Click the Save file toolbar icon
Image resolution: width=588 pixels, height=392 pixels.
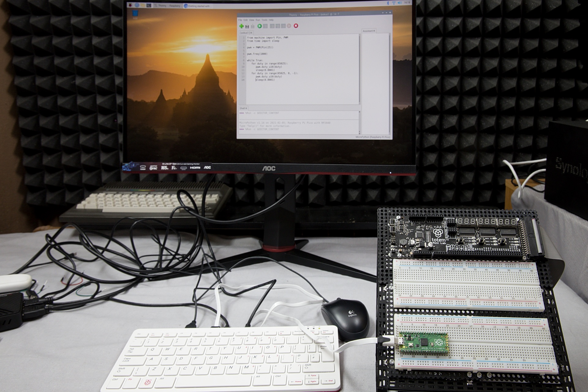click(253, 26)
